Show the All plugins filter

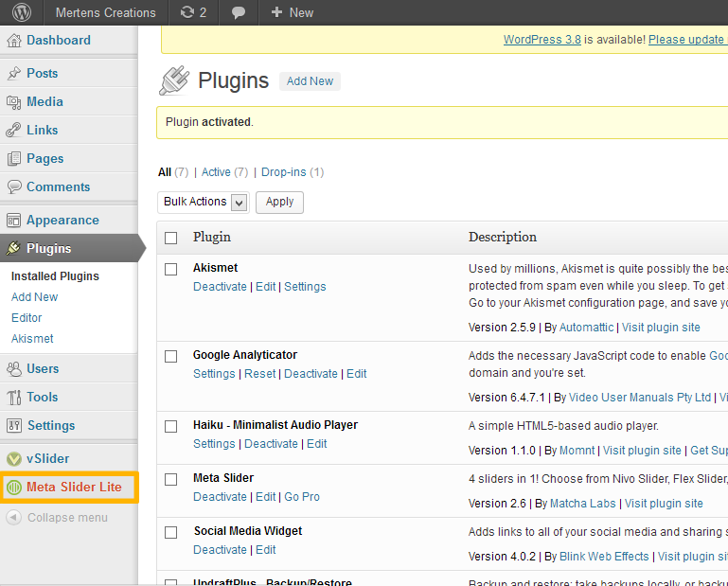pos(165,172)
